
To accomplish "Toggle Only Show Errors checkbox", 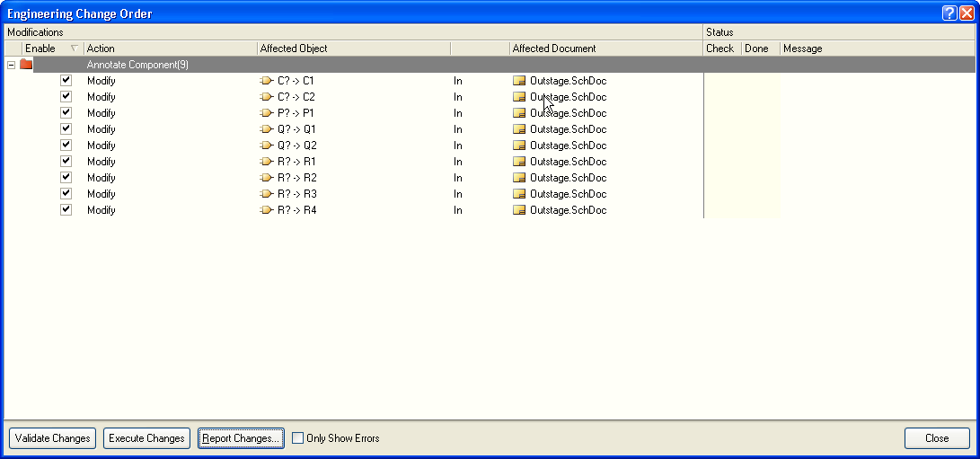I will 298,438.
